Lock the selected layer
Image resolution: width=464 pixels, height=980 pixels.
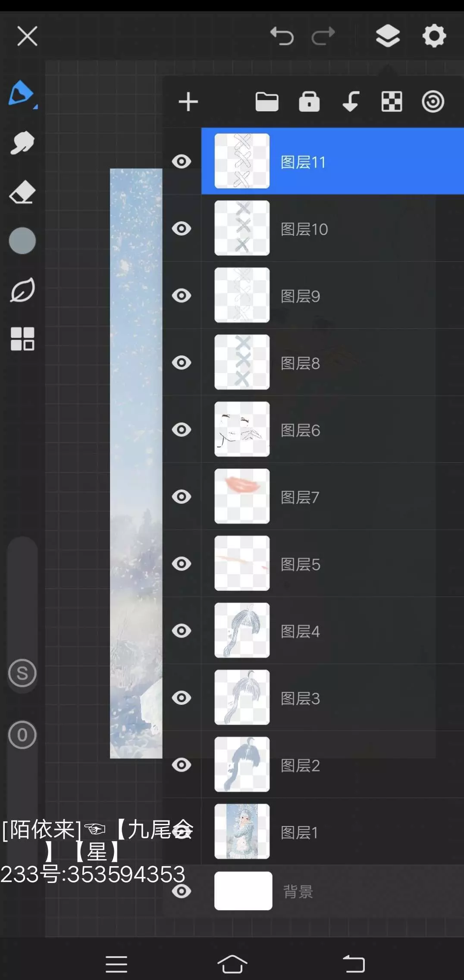(309, 102)
